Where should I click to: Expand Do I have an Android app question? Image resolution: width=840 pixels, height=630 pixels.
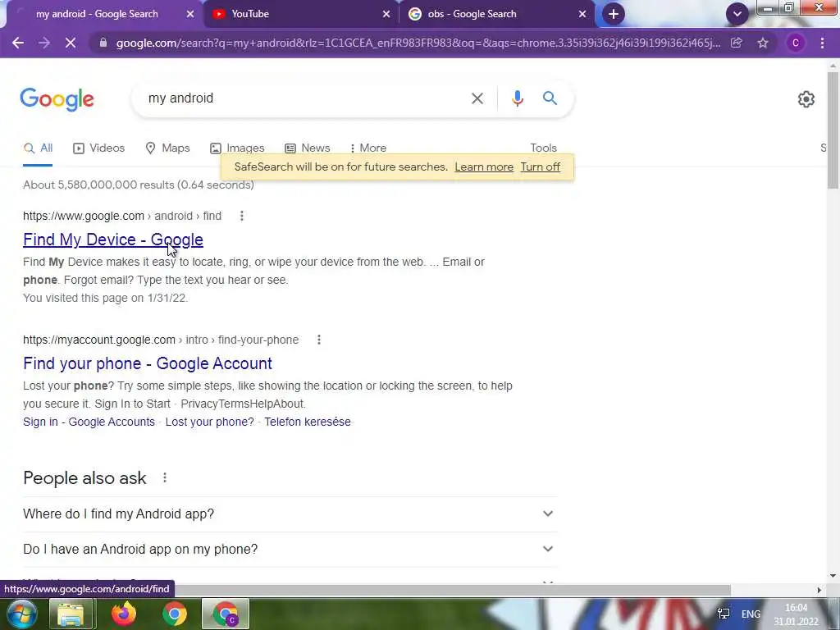pyautogui.click(x=290, y=549)
